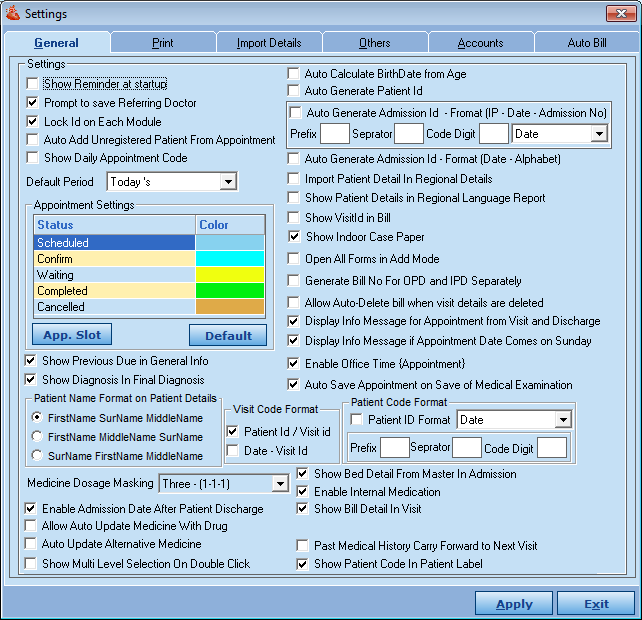The width and height of the screenshot is (642, 620).
Task: Toggle Auto Generate Patient Id checkbox
Action: point(294,91)
